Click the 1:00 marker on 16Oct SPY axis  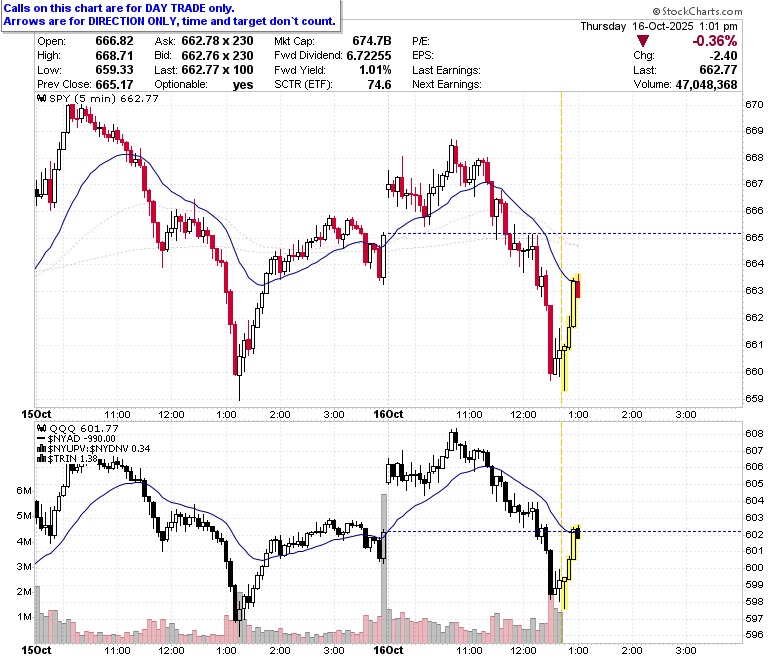click(578, 414)
